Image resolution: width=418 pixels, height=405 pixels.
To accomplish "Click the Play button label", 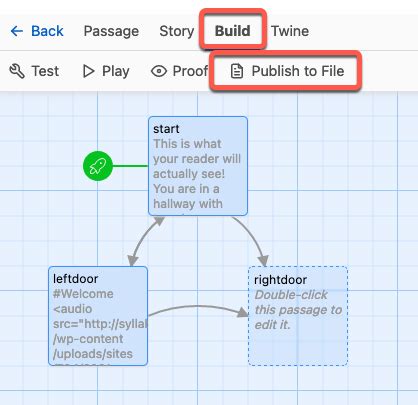I will [116, 71].
